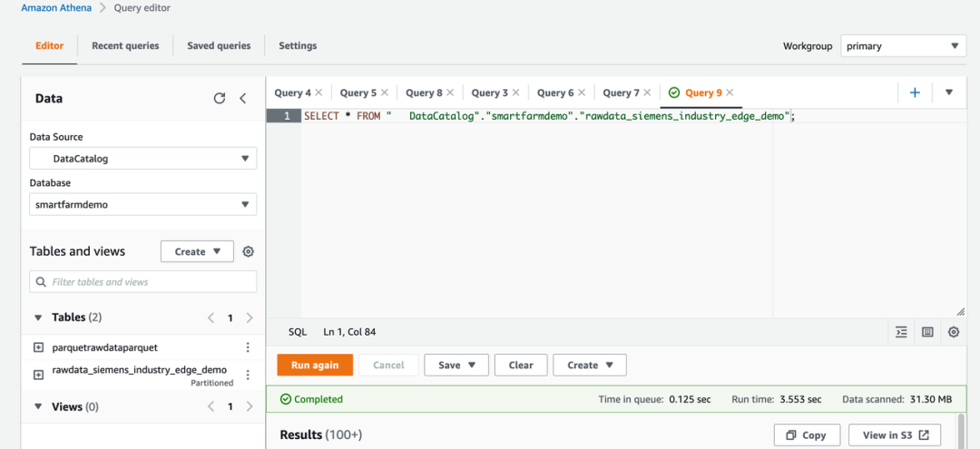Click the Time in queue 0.125 sec value

690,399
